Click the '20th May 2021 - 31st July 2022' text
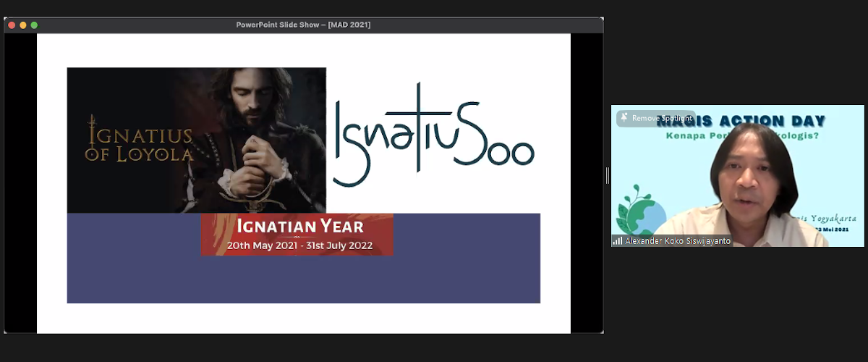The height and width of the screenshot is (362, 868). point(299,245)
